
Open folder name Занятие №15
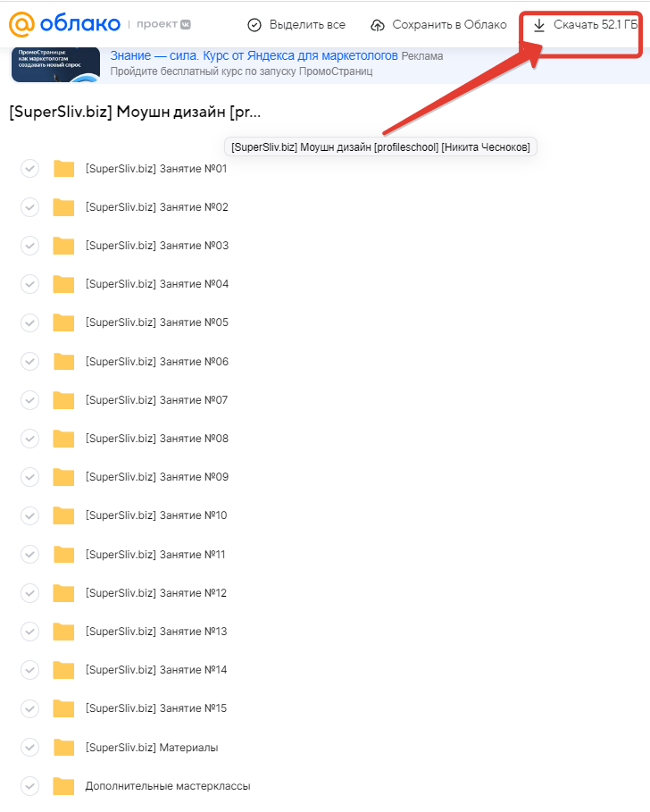click(156, 708)
